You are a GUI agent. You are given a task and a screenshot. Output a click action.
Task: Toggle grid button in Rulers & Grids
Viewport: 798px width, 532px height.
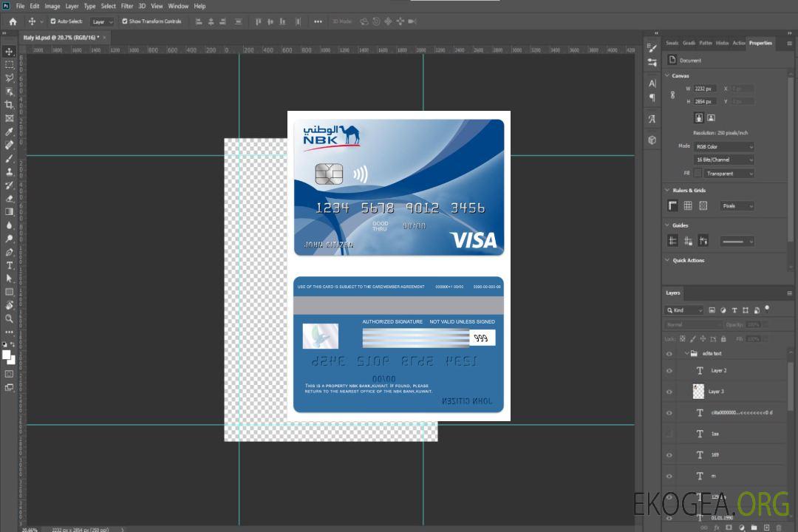click(688, 205)
